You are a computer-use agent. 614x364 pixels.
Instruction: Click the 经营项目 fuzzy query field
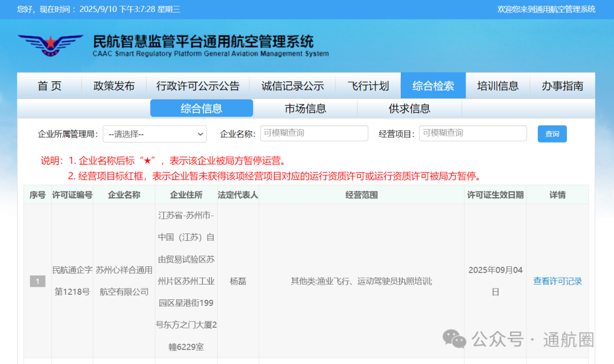pos(472,133)
